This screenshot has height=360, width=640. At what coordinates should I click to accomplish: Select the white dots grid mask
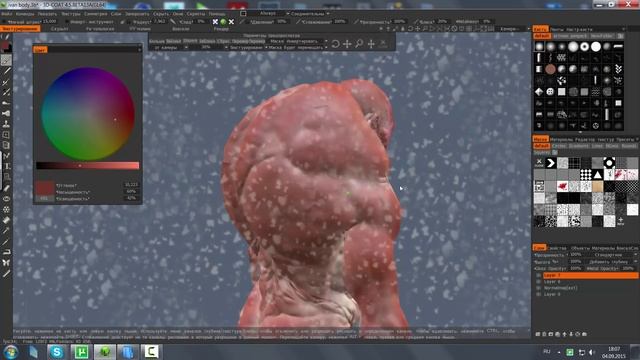pyautogui.click(x=586, y=175)
